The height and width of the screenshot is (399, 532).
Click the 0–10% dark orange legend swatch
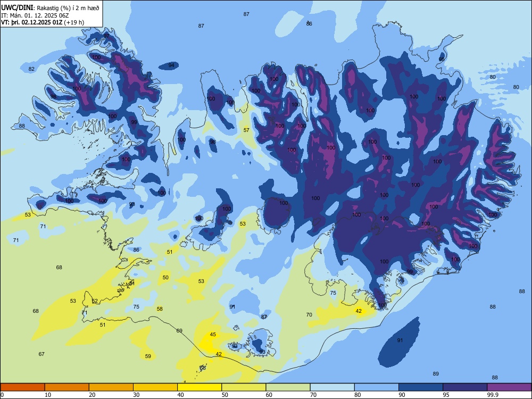22,387
